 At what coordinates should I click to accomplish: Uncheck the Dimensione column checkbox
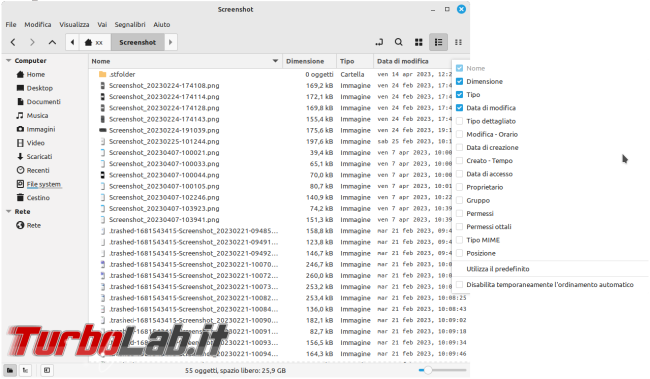pyautogui.click(x=459, y=81)
